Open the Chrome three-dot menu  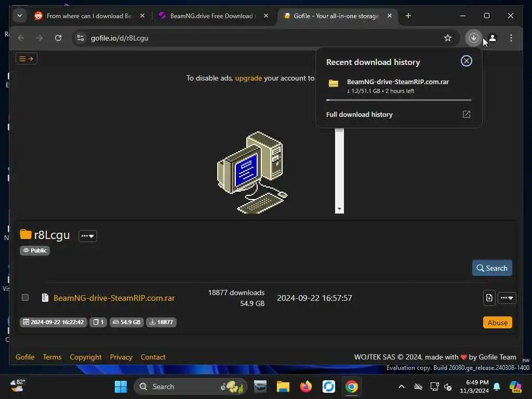[511, 37]
